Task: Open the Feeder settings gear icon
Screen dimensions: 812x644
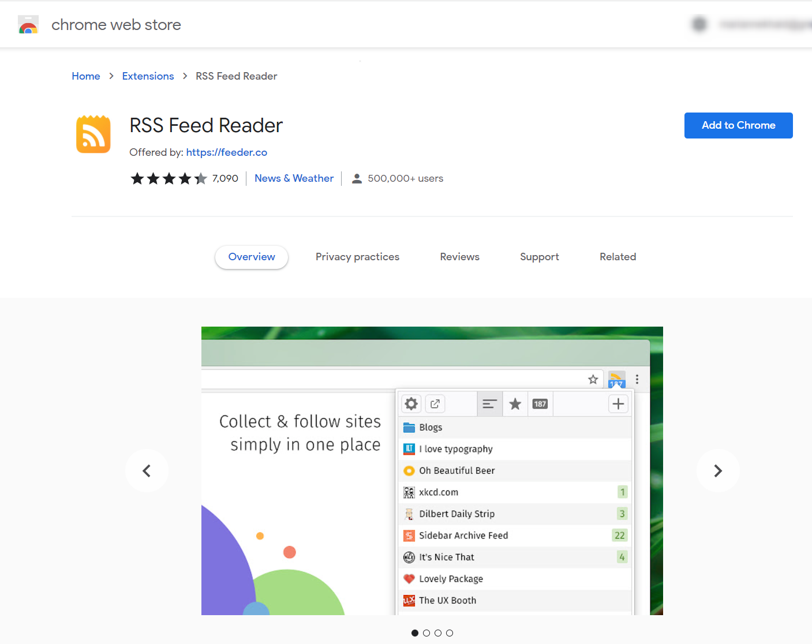Action: [411, 403]
